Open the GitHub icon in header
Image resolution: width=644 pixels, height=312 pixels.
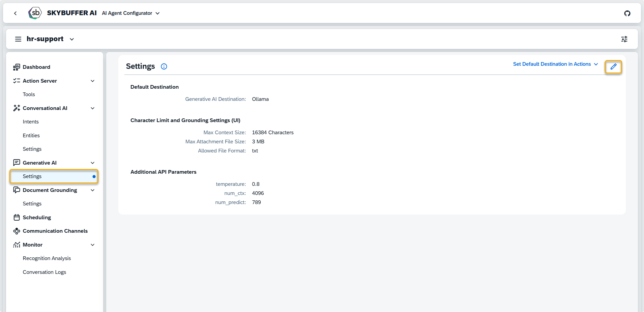tap(627, 13)
